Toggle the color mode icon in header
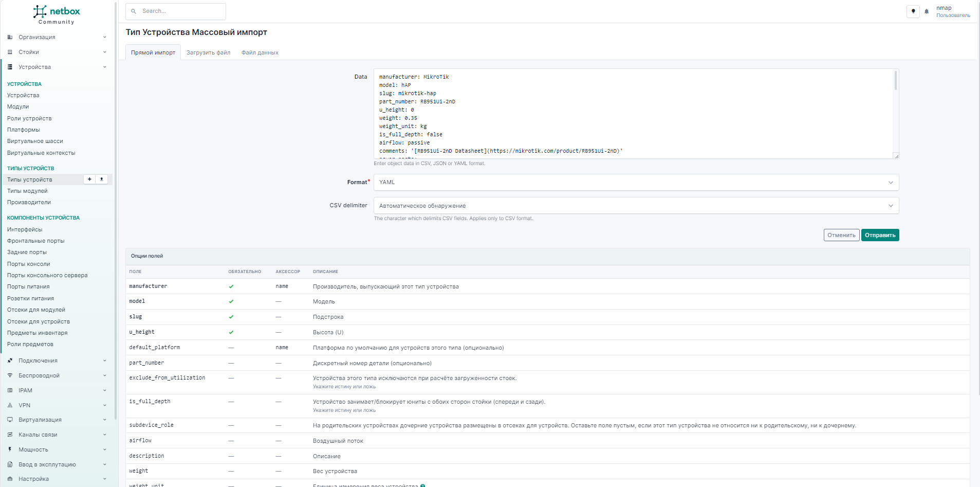Image resolution: width=980 pixels, height=487 pixels. point(913,11)
